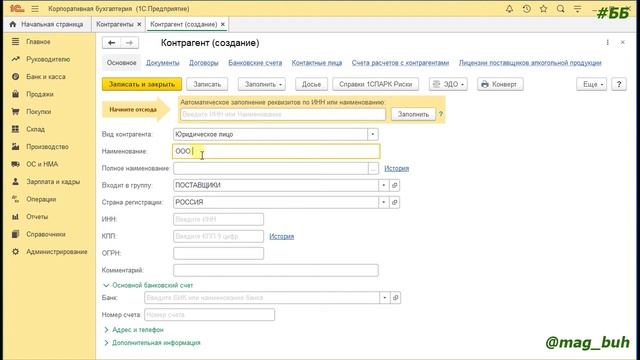Open the Договоры form link
Viewport: 640px width, 360px height.
(204, 63)
